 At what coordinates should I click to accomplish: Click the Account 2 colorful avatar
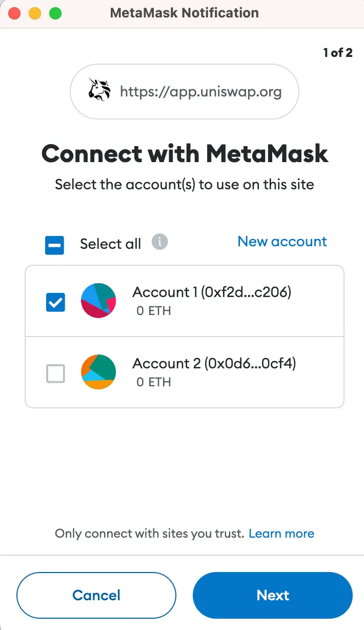(x=98, y=372)
